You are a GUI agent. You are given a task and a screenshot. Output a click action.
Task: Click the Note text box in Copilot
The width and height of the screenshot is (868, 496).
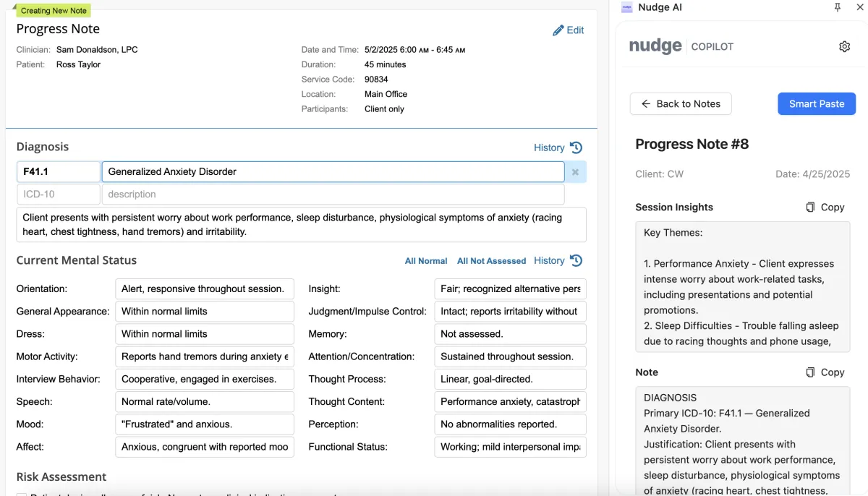pos(743,441)
